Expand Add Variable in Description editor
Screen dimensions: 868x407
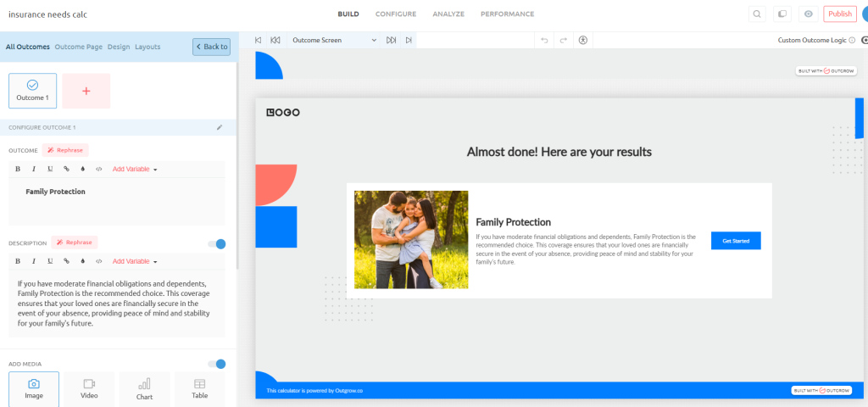[x=135, y=261]
